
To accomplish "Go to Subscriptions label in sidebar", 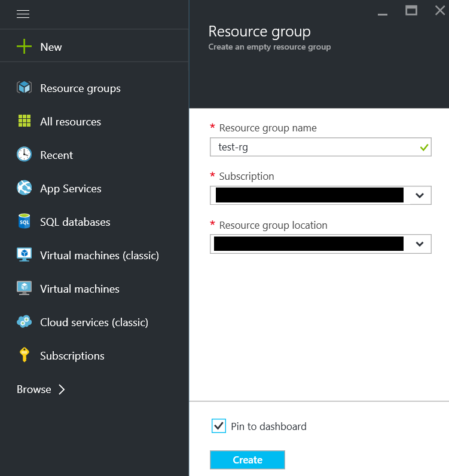I will [72, 356].
